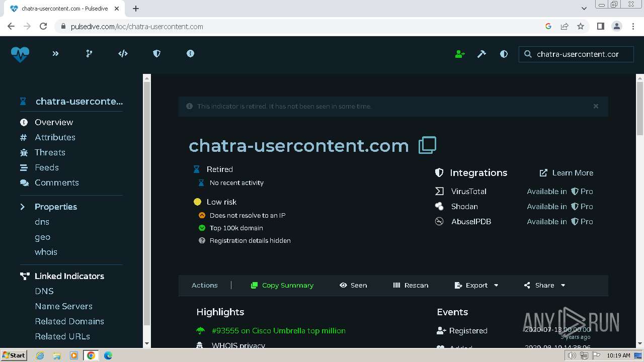Open Overview in the sidebar
644x362 pixels.
[54, 122]
